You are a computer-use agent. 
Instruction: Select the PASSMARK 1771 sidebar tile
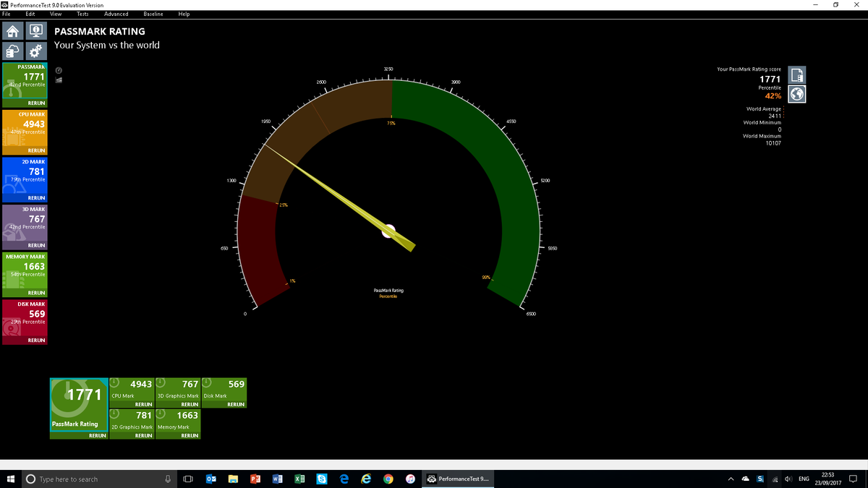(25, 80)
